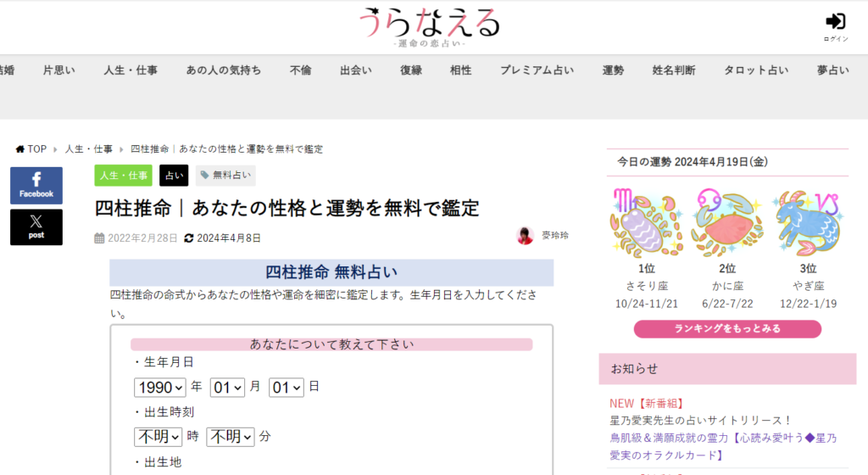868x475 pixels.
Task: Open the Scorpio zodiac icon ranked 1st
Action: [646, 222]
